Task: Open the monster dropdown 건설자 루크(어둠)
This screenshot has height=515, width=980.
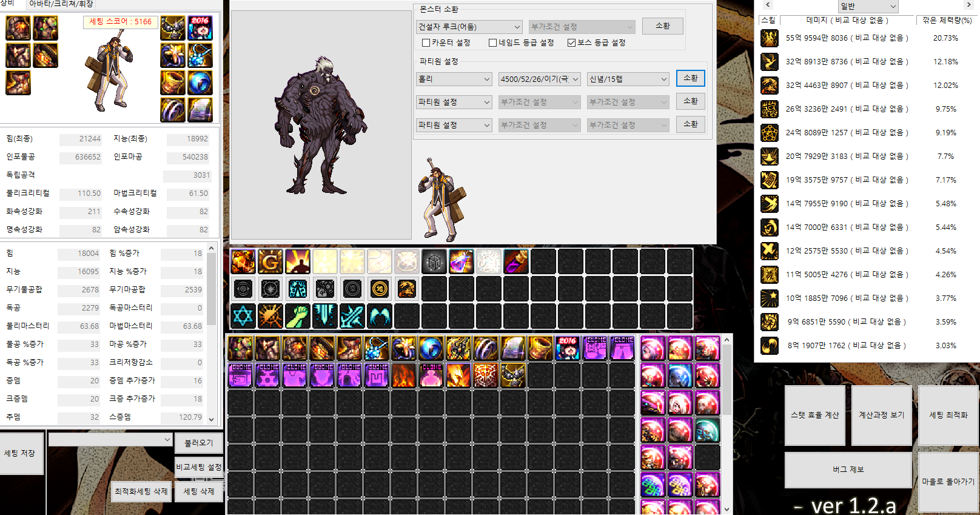Action: click(x=469, y=27)
